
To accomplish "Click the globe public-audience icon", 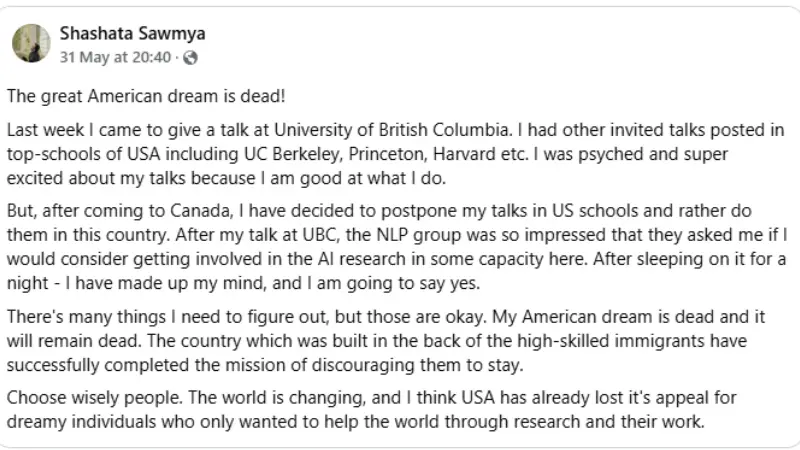I will click(190, 58).
